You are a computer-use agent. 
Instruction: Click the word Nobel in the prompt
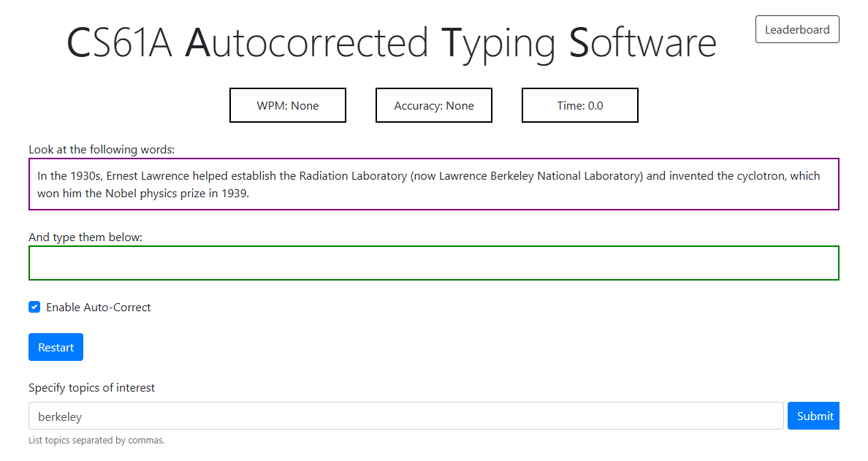coord(121,194)
